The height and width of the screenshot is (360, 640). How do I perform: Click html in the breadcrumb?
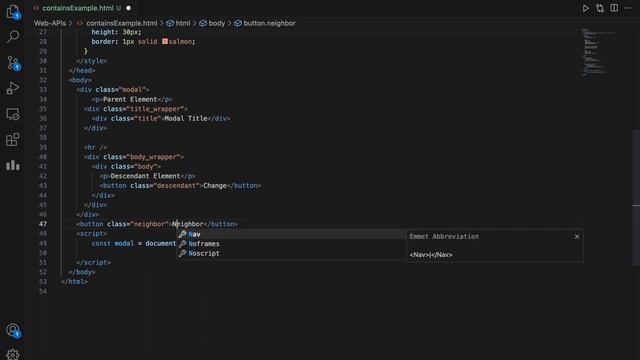[182, 23]
